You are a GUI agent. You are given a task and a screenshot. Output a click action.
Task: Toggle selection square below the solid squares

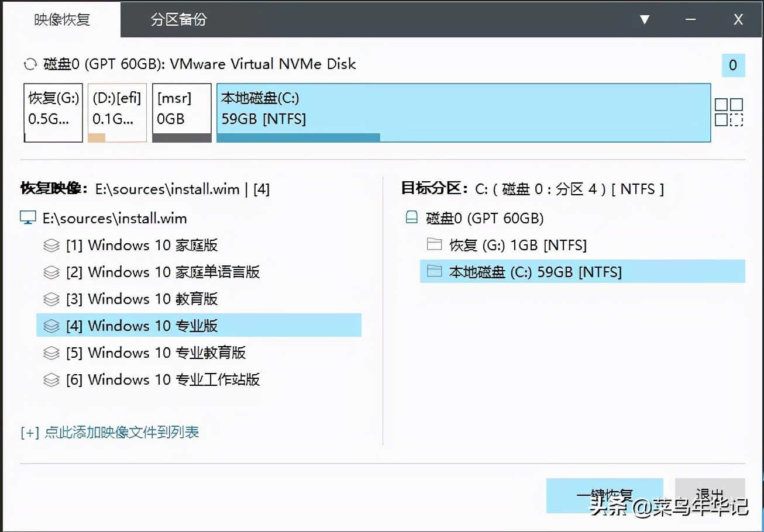pos(721,120)
